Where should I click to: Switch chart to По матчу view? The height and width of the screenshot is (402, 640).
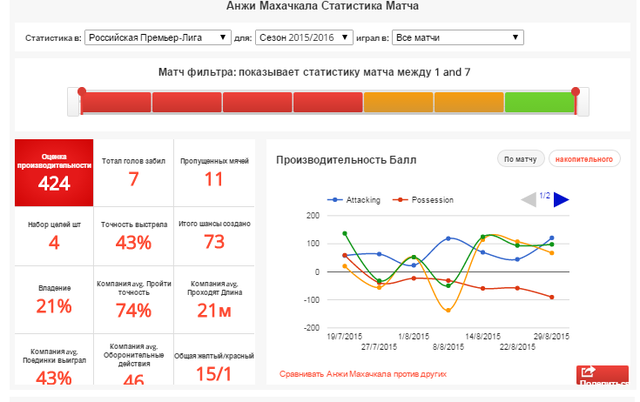tap(520, 159)
